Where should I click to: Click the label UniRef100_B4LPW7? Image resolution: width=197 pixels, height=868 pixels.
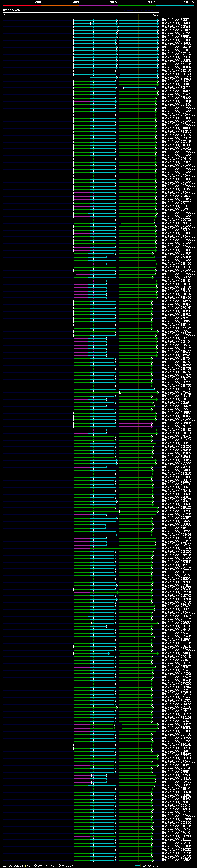click(x=177, y=311)
